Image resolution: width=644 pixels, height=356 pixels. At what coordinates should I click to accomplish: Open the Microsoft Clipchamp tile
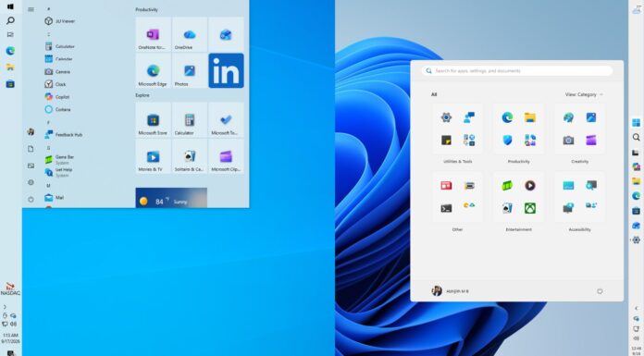[226, 156]
